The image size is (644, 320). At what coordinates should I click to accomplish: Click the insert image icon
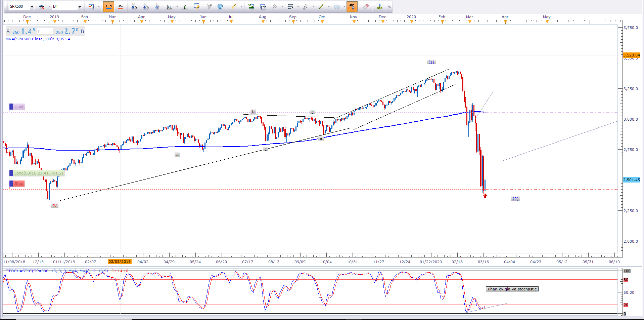pos(251,6)
